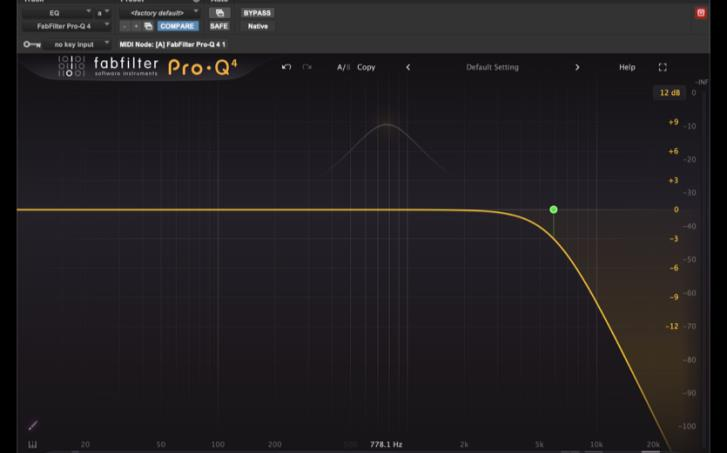
Task: Click the Native plug-in format button
Action: (258, 26)
